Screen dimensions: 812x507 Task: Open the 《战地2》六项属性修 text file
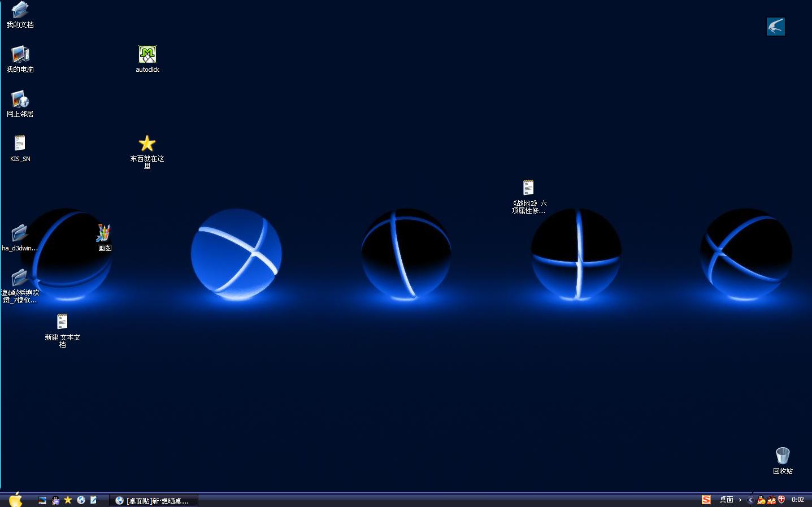pyautogui.click(x=528, y=196)
